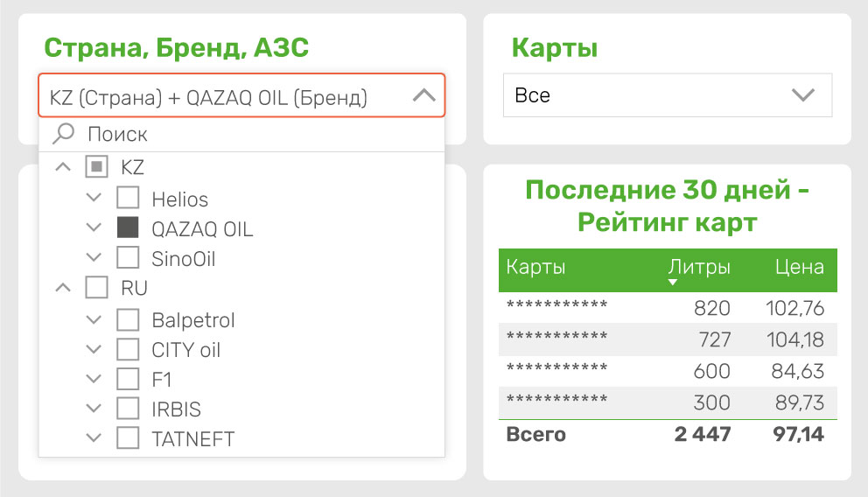Open the Карты dropdown chevron

[802, 95]
